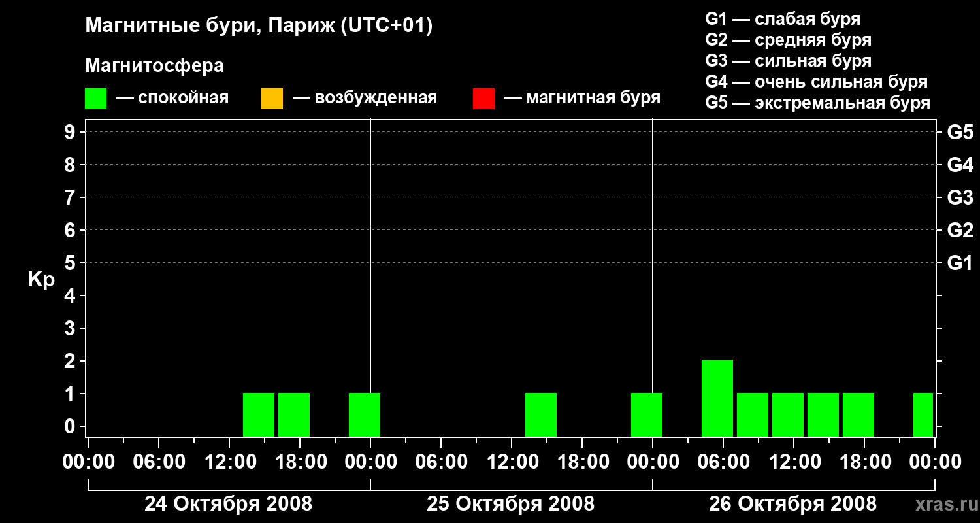980x523 pixels.
Task: Click the '25 Октября 2008' date label
Action: (x=510, y=504)
